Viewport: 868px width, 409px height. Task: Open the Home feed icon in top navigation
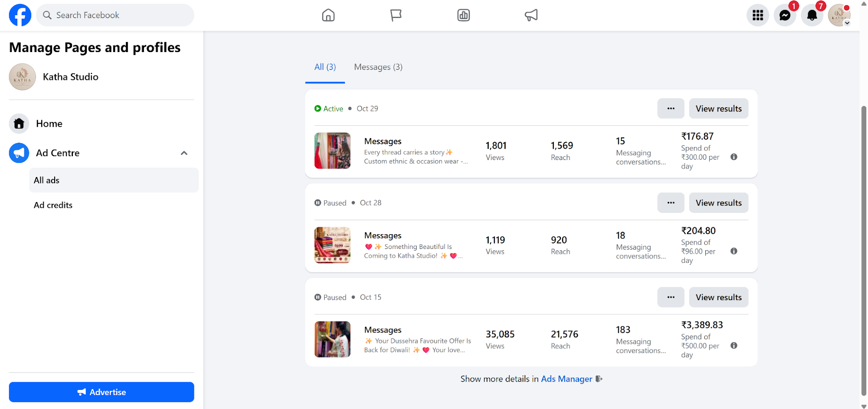click(x=328, y=15)
